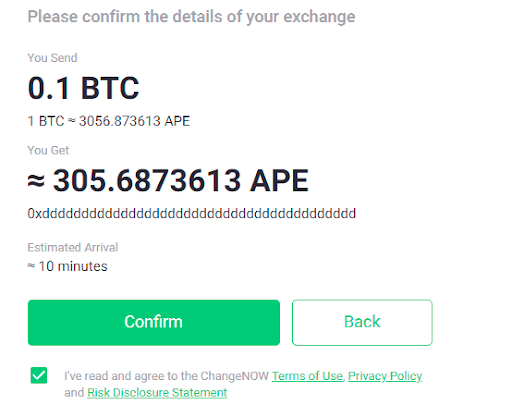Image resolution: width=512 pixels, height=417 pixels.
Task: Select the 0xddd recipient wallet address
Action: click(x=192, y=213)
